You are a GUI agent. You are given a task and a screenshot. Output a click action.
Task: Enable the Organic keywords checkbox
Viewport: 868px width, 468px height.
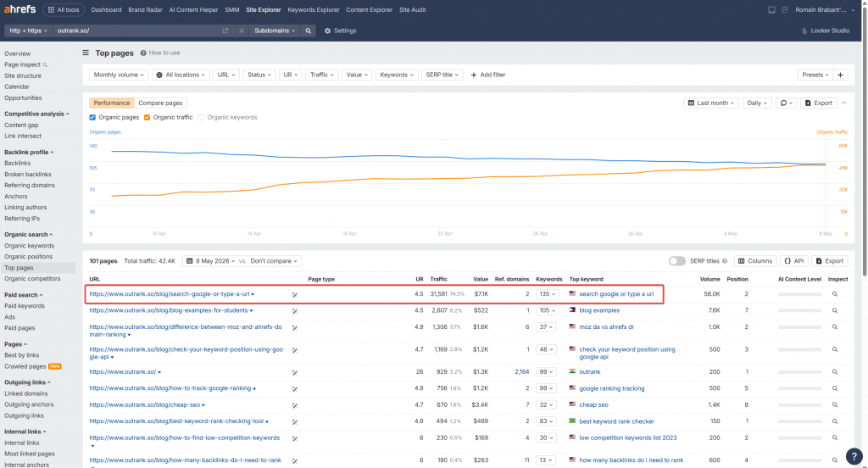(x=201, y=117)
